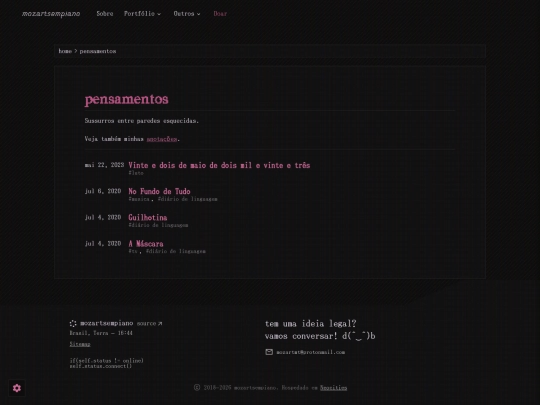Viewport: 540px width, 405px height.
Task: Click the #musica tag under No Fundo de Tudo
Action: pyautogui.click(x=139, y=199)
